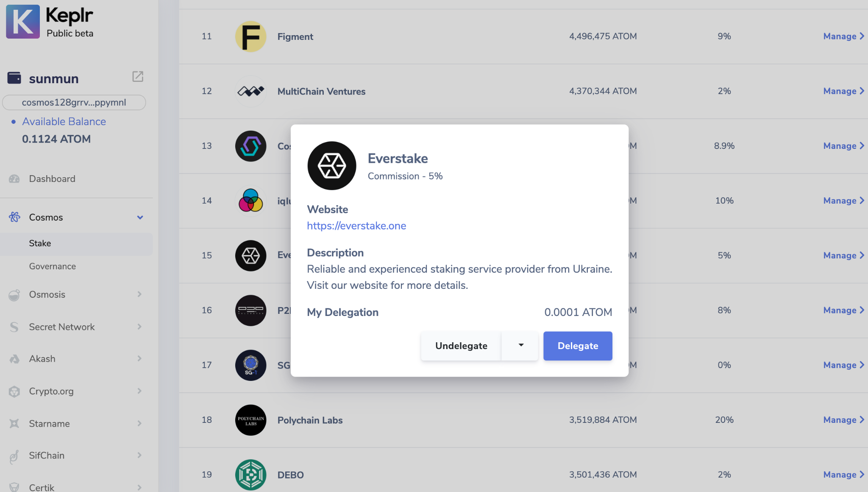Click the Keplr logo icon

[23, 22]
